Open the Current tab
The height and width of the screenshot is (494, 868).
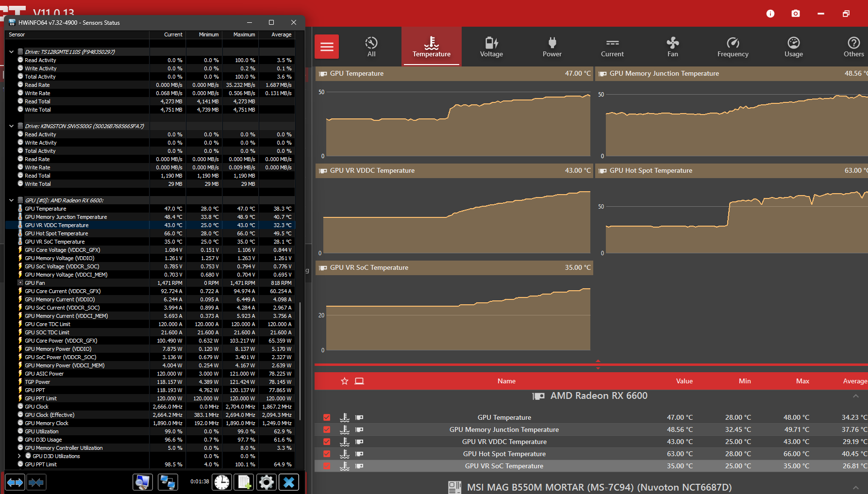pyautogui.click(x=613, y=47)
